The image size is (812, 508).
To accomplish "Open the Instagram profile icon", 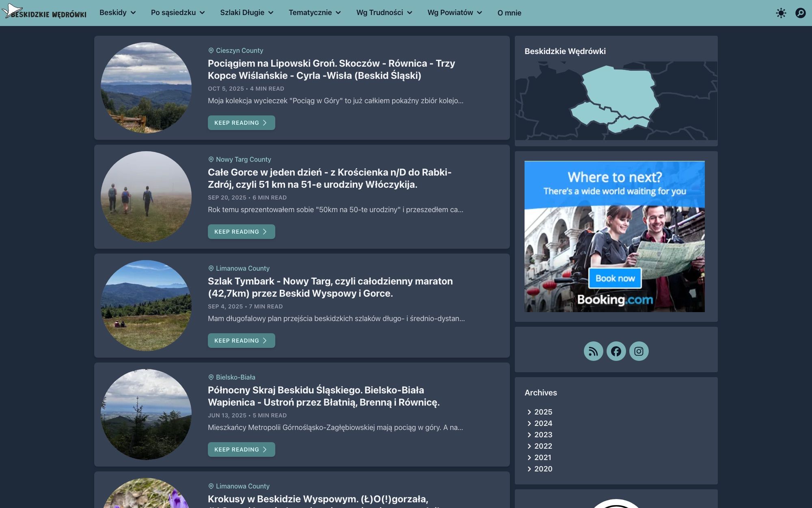I will pyautogui.click(x=639, y=351).
